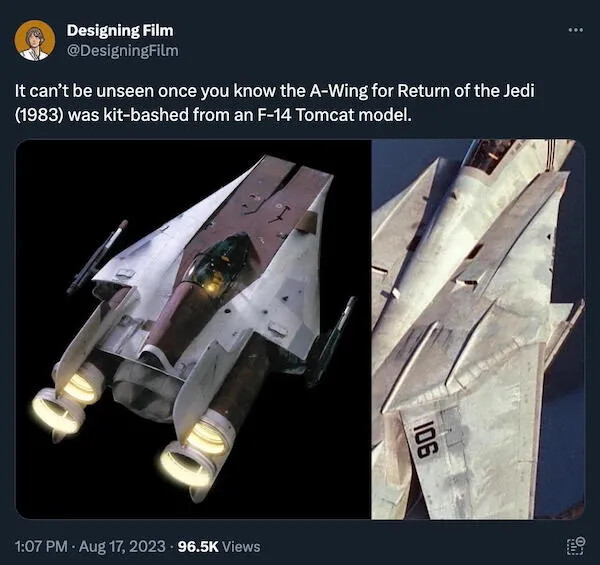Open the three-dot more options menu
This screenshot has height=565, width=600.
point(576,29)
